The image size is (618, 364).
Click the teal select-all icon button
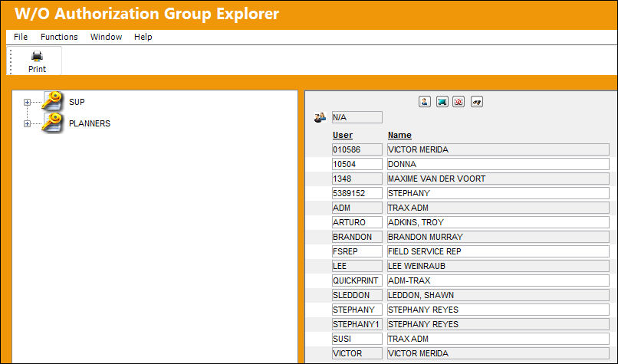coord(442,102)
